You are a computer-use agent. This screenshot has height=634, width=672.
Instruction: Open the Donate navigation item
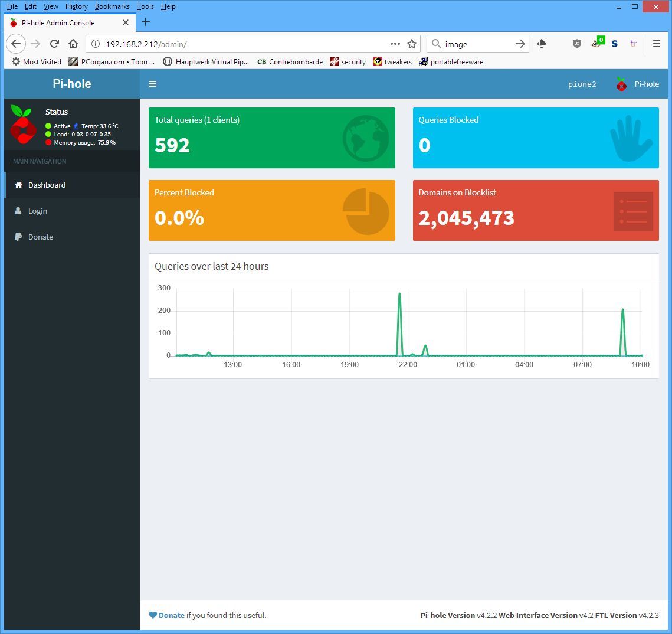72,237
